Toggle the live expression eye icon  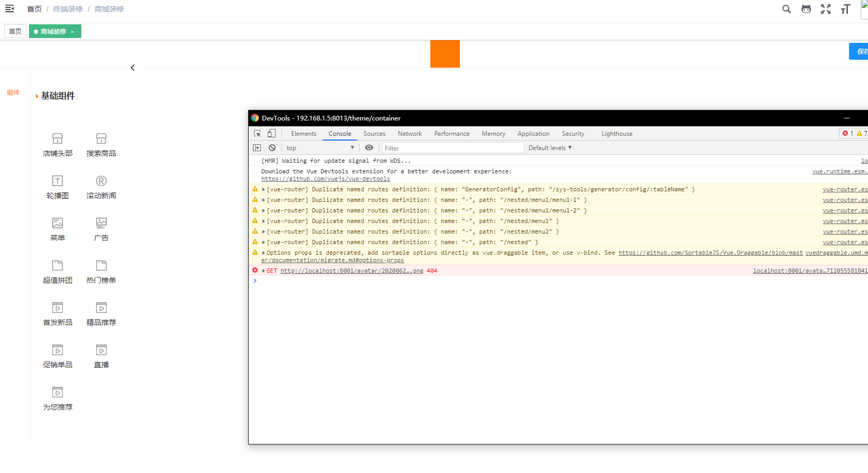click(x=369, y=148)
